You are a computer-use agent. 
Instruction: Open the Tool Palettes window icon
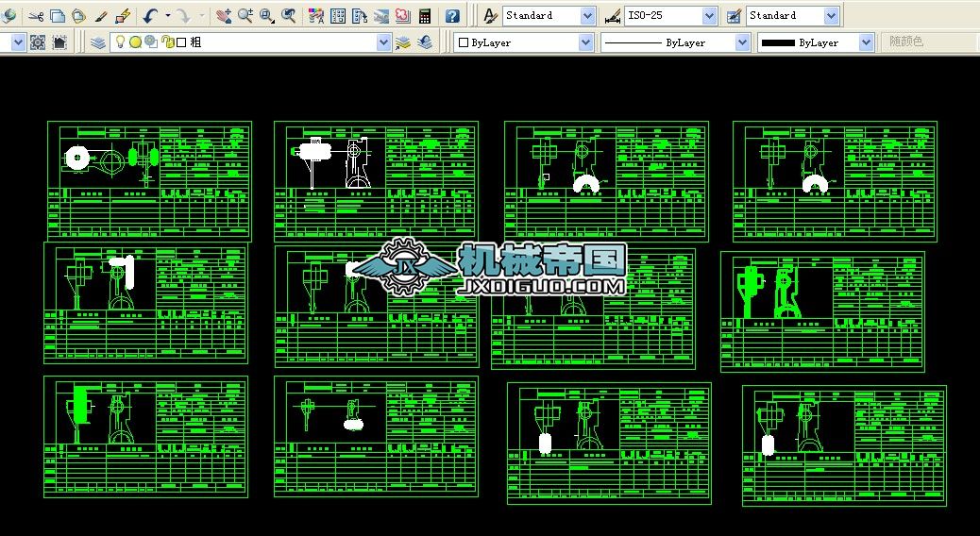(x=360, y=16)
